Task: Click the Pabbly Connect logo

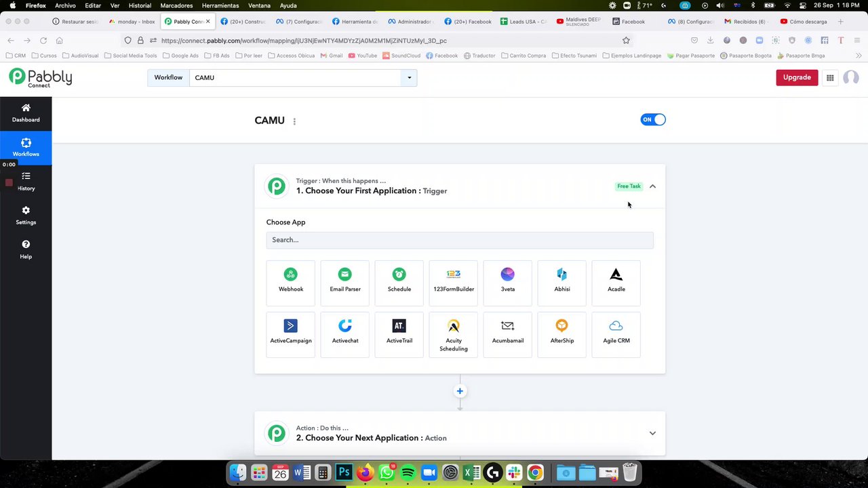Action: [x=41, y=77]
